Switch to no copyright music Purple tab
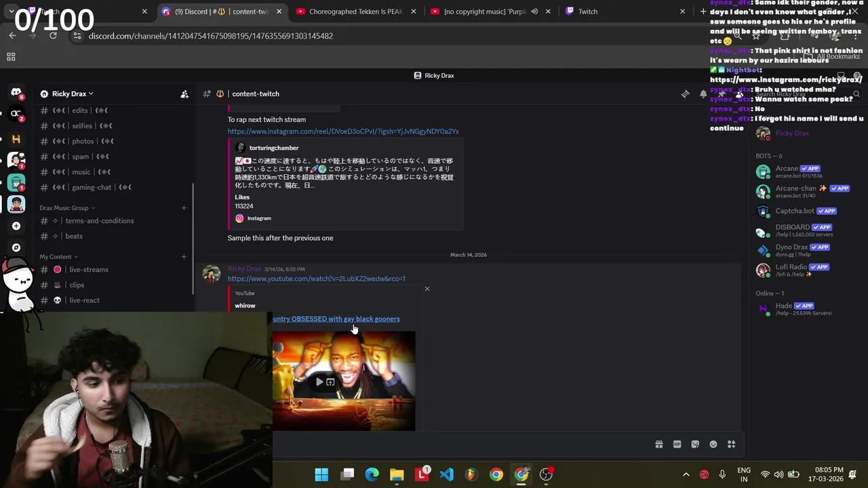 point(490,12)
